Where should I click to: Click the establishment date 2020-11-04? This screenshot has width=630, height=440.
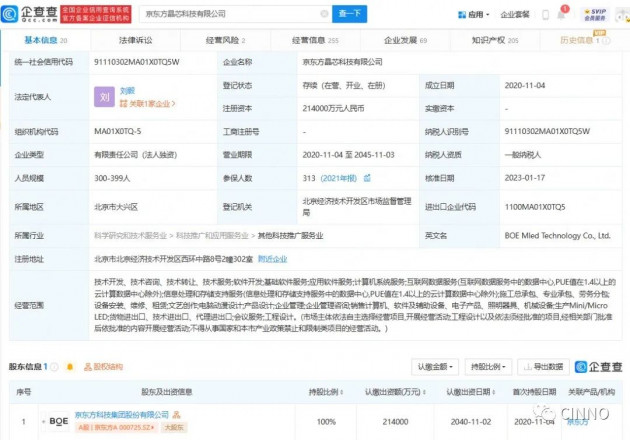pyautogui.click(x=525, y=86)
